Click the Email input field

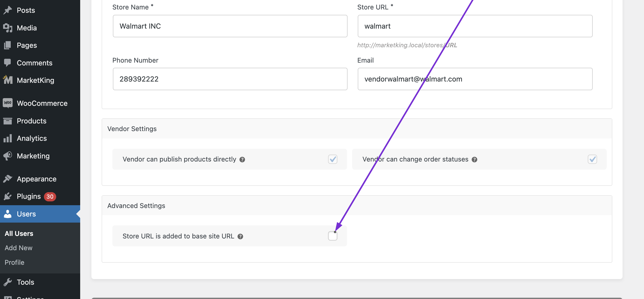[x=475, y=79]
